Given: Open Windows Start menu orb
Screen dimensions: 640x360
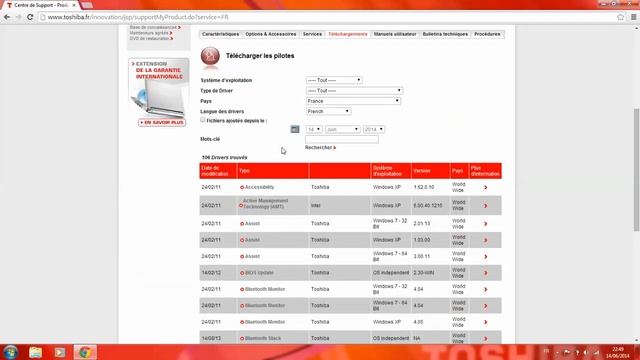Looking at the screenshot, I should pos(10,352).
